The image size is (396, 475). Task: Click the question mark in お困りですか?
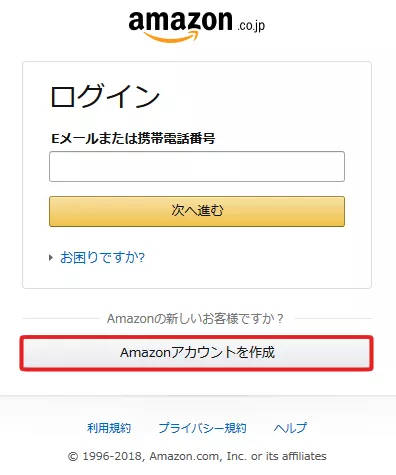pos(141,257)
